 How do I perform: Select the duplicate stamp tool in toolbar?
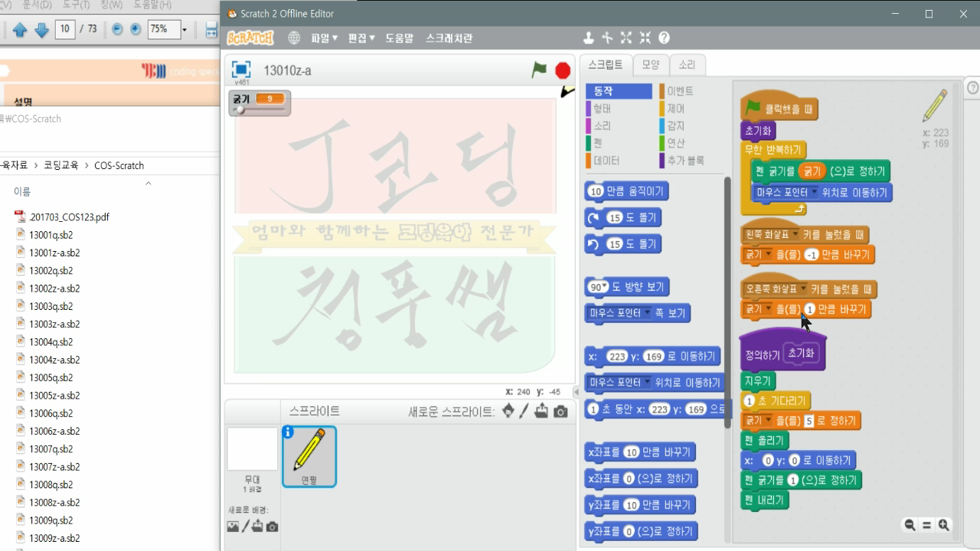(588, 37)
